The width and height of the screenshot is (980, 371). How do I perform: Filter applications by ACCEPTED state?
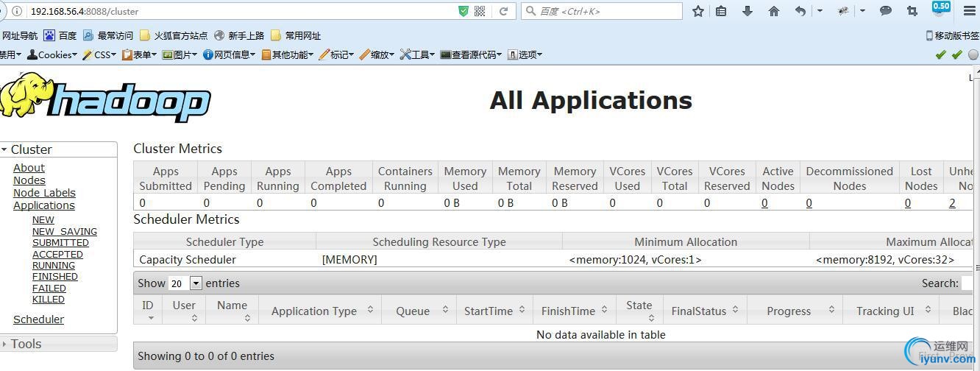57,254
